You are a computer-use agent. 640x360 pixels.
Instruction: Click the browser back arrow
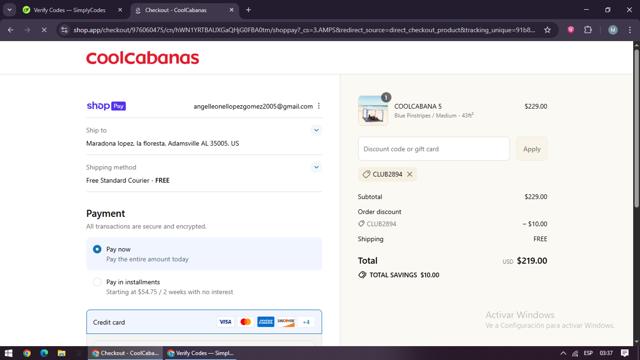tap(11, 30)
